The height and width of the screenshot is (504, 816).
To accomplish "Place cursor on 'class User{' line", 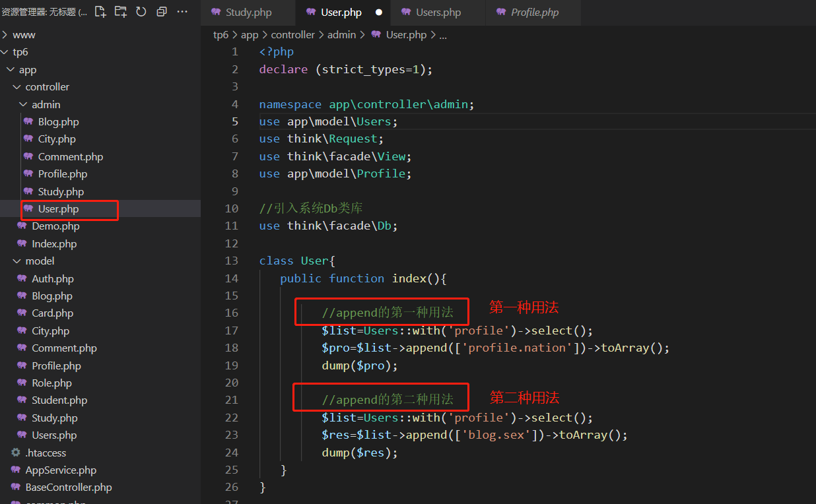I will click(x=298, y=261).
